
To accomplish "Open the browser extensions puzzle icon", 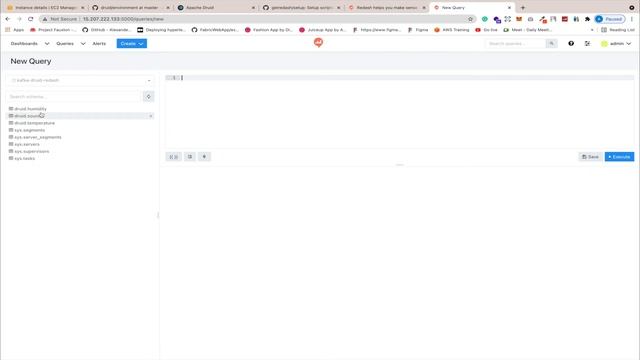I will pyautogui.click(x=587, y=19).
